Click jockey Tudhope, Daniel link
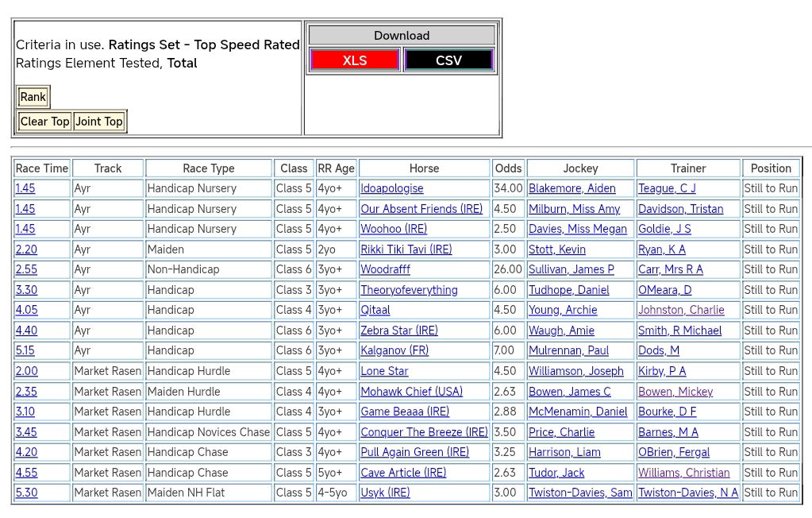The width and height of the screenshot is (812, 518). (568, 290)
